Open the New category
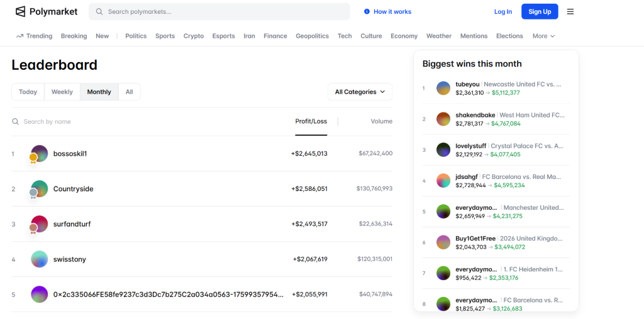644x319 pixels. tap(103, 36)
